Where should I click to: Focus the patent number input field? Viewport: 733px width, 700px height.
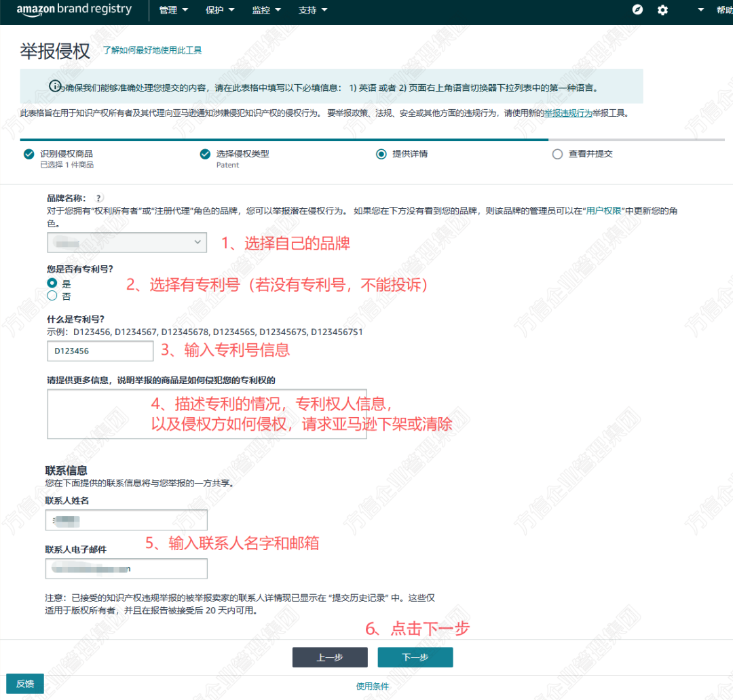pos(100,351)
